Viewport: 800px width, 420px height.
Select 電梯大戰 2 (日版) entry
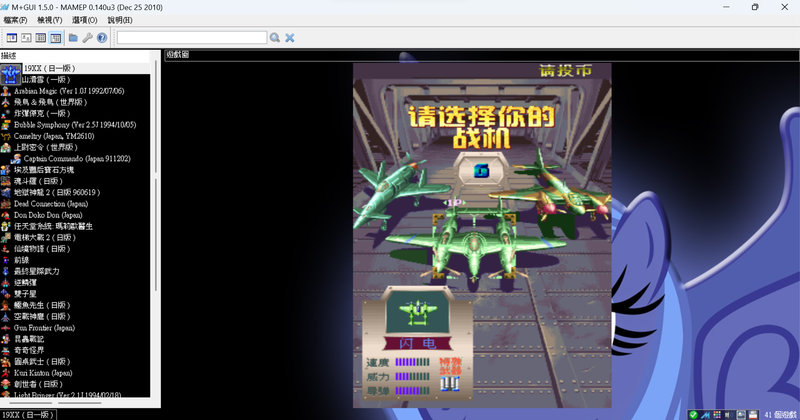(x=45, y=237)
